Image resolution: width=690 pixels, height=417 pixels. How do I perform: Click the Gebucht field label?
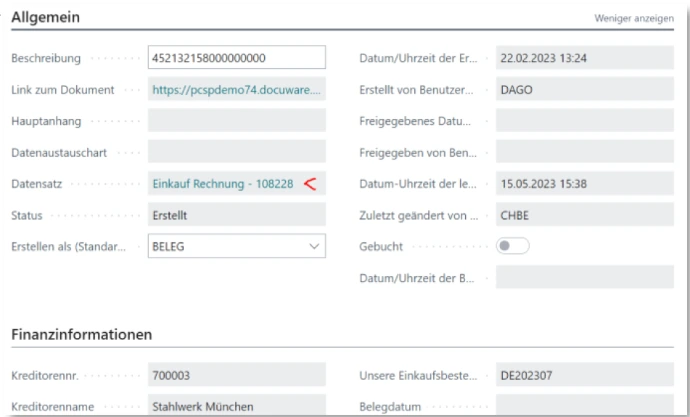tap(381, 246)
